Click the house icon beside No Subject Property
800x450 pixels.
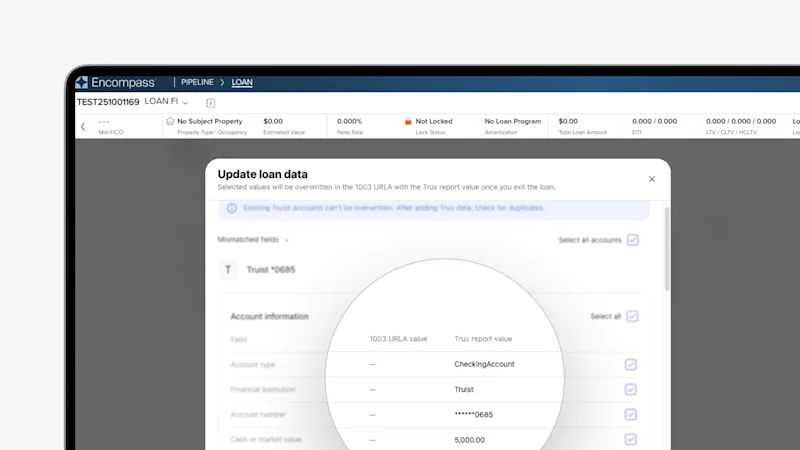tap(170, 121)
